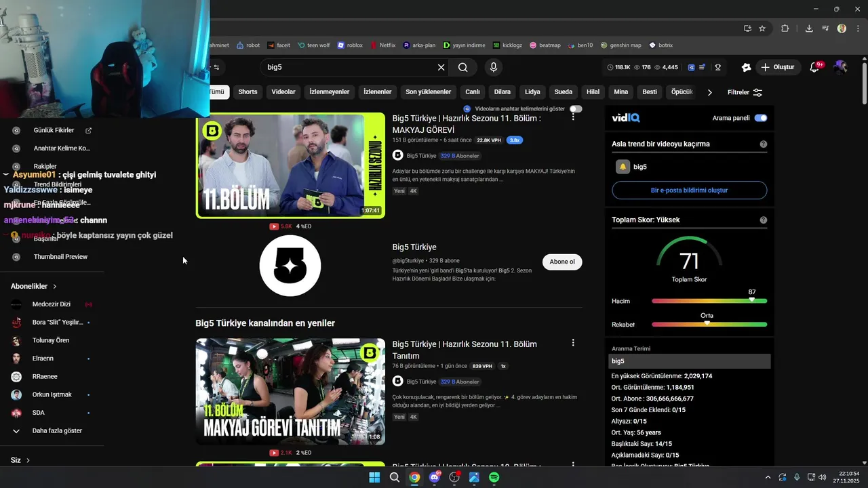Click help icon next to Toplam Skor

(764, 220)
